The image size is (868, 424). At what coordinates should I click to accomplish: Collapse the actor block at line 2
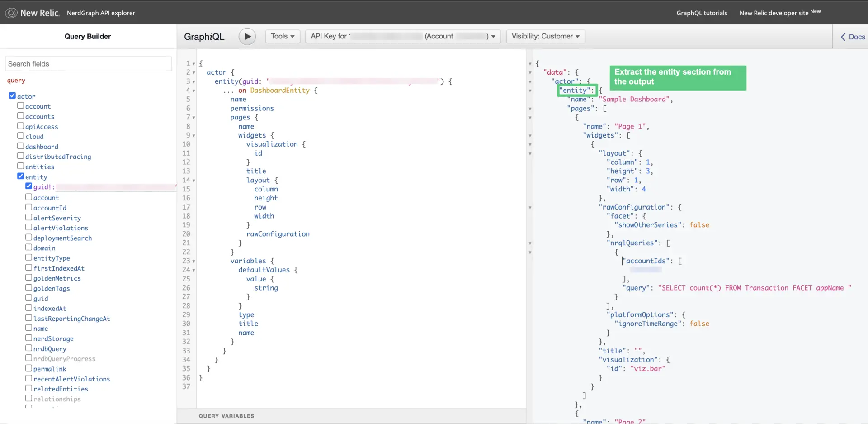tap(194, 73)
